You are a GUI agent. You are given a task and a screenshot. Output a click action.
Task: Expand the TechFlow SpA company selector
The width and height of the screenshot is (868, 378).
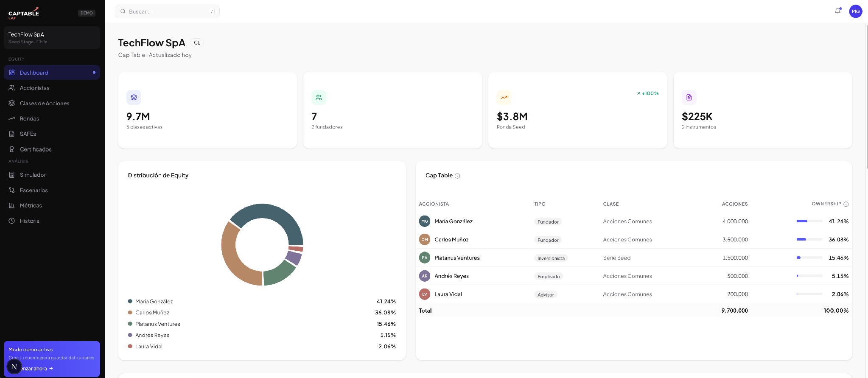[52, 38]
